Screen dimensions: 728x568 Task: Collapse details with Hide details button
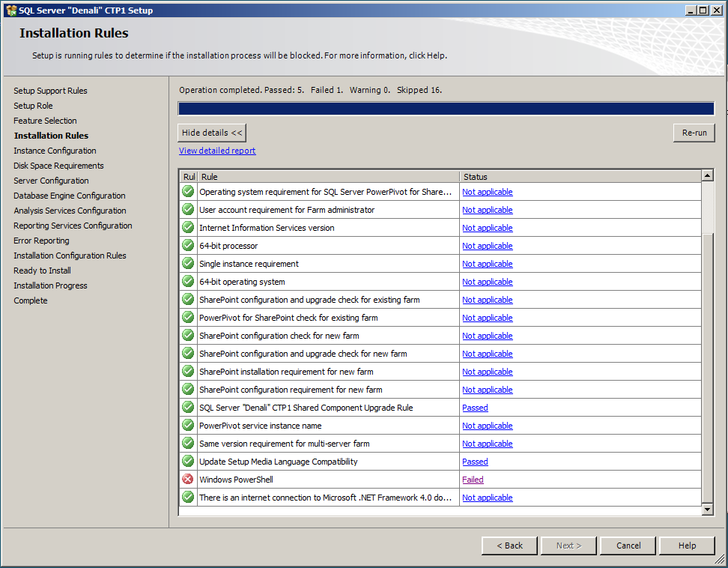point(211,132)
